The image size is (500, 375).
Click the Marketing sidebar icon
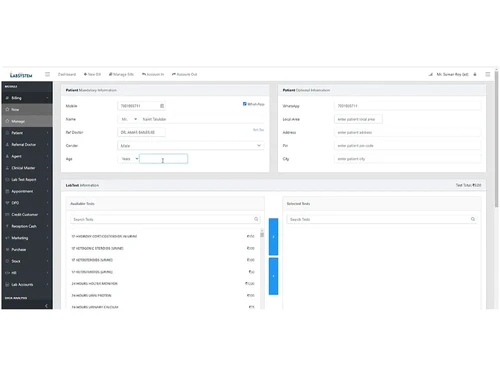click(7, 238)
